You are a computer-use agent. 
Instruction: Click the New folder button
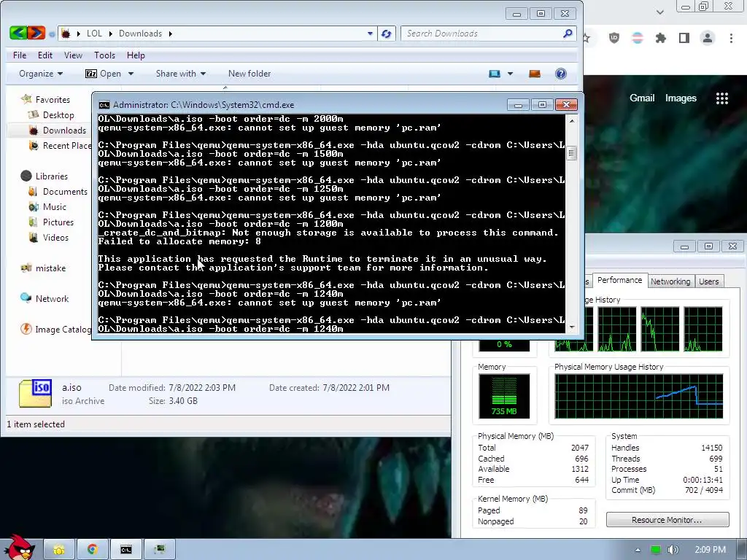click(249, 74)
